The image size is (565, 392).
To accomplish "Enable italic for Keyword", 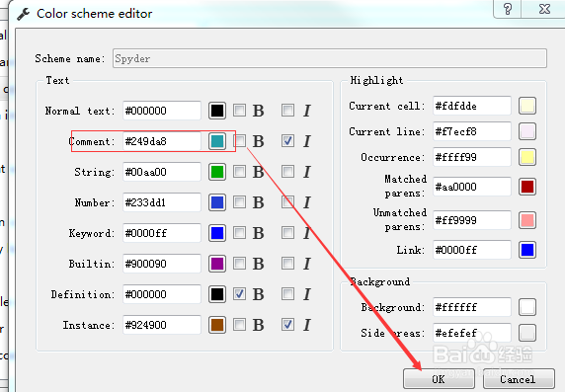I will 287,232.
